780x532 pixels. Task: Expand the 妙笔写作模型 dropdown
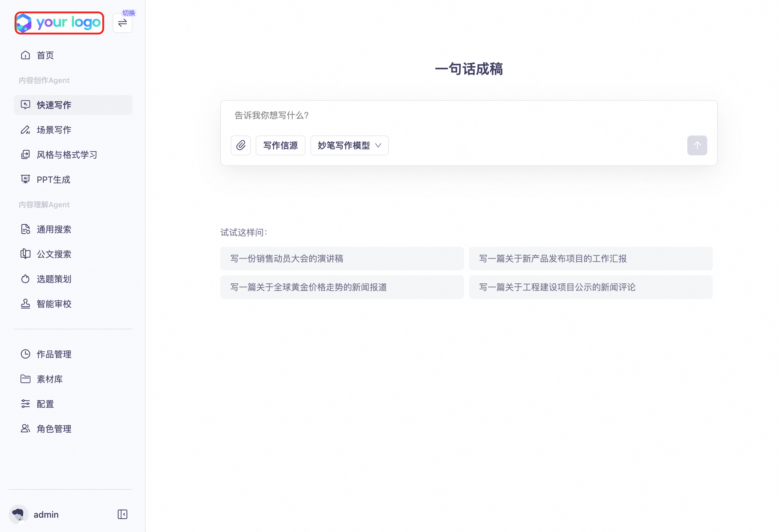[x=349, y=145]
